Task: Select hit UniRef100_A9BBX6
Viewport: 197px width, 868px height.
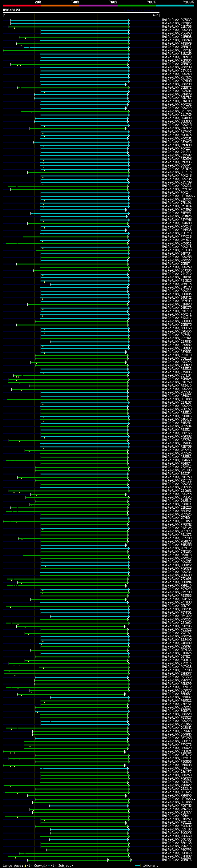Action: [177, 416]
